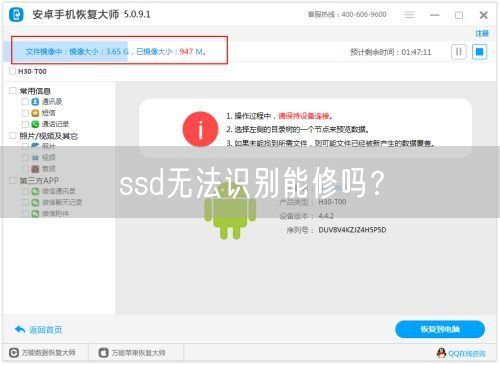Click the red 请保持设备连接 warning text
500x365 pixels.
[x=305, y=116]
